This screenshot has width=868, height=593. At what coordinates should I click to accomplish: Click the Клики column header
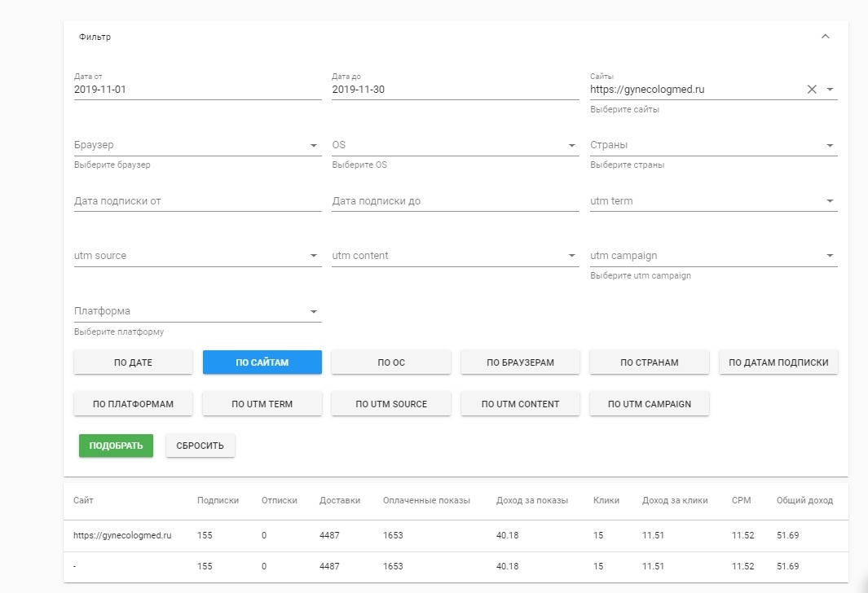[x=606, y=500]
